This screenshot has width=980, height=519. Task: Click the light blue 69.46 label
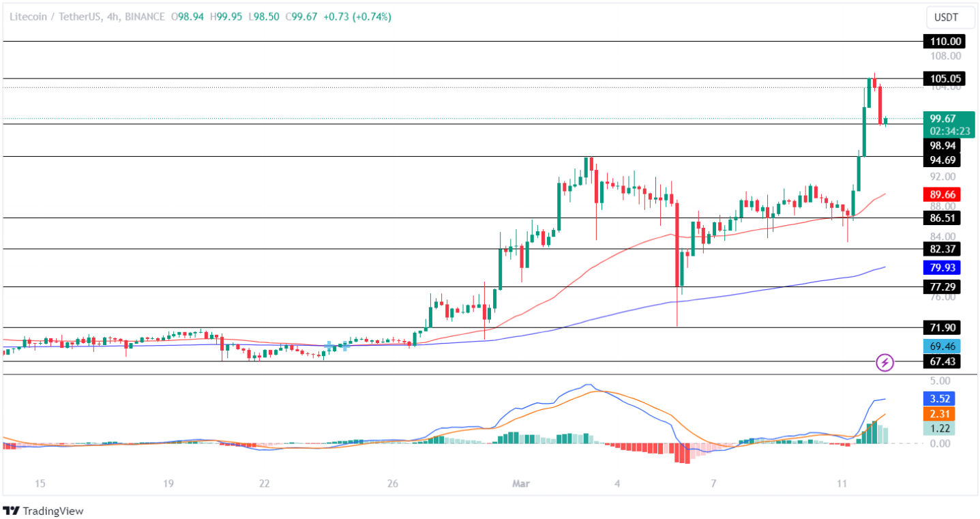point(941,346)
